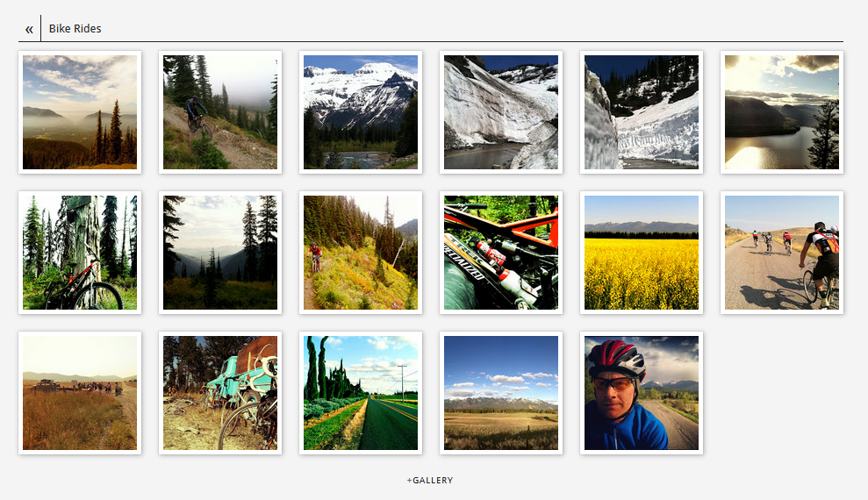Open the road cyclists group ride thumbnail
This screenshot has width=868, height=500.
[x=782, y=253]
